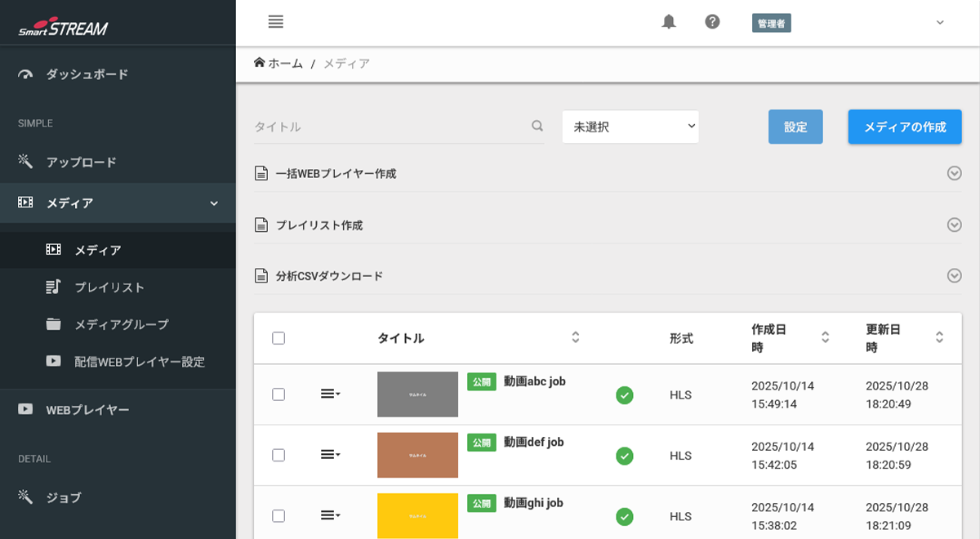The width and height of the screenshot is (980, 539).
Task: Click the thumbnail of 動画ghi job
Action: click(x=417, y=516)
